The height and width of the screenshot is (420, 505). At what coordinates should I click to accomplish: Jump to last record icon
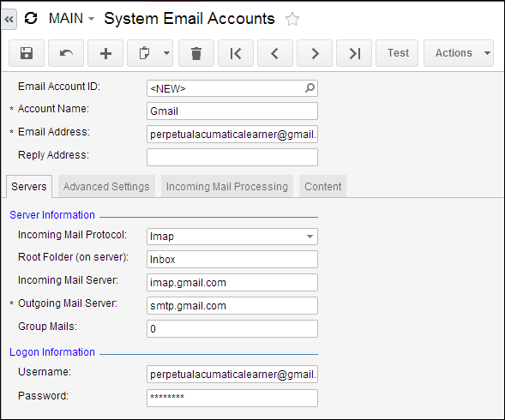pyautogui.click(x=354, y=53)
